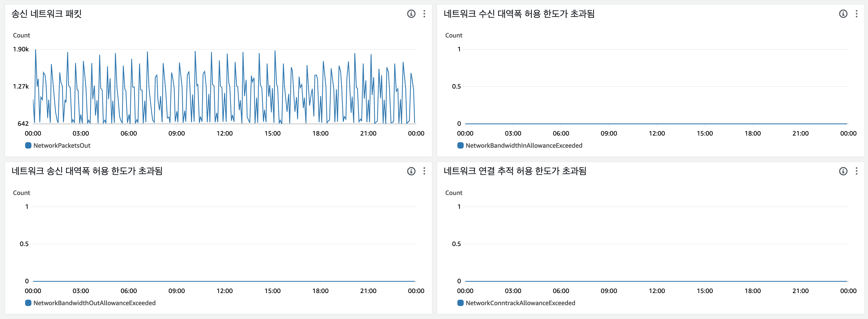Open actions menu of 네트워크 수신 대역폭 widget
This screenshot has width=868, height=319.
[x=856, y=14]
